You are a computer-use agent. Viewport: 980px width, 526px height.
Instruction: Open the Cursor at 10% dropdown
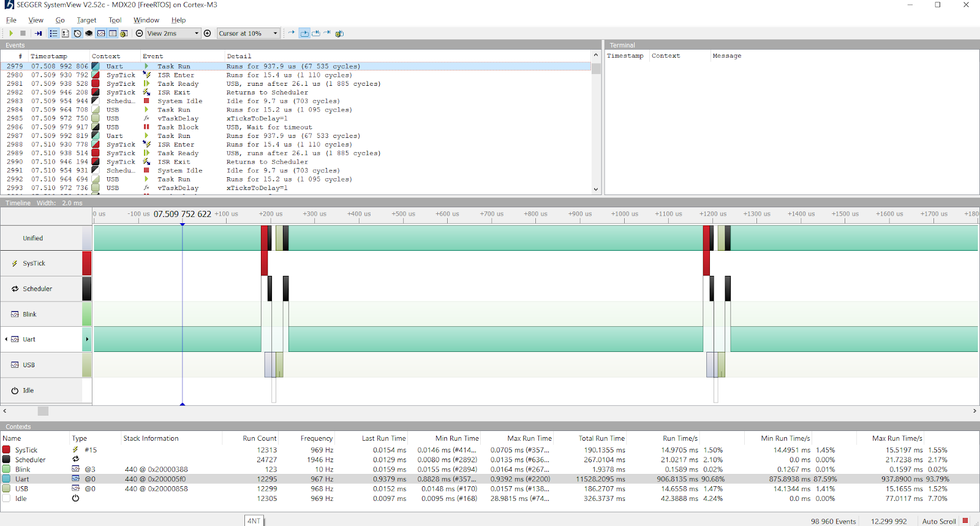[x=248, y=33]
